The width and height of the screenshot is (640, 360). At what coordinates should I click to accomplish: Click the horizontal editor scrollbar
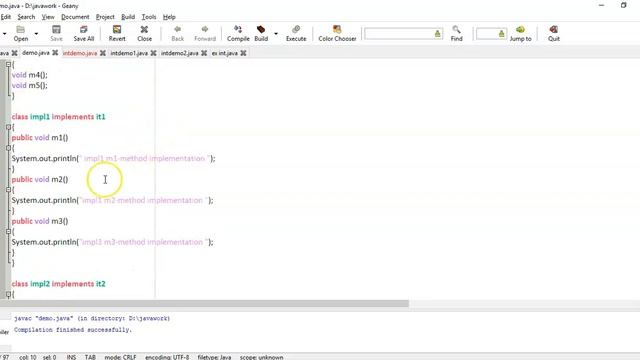click(x=204, y=303)
